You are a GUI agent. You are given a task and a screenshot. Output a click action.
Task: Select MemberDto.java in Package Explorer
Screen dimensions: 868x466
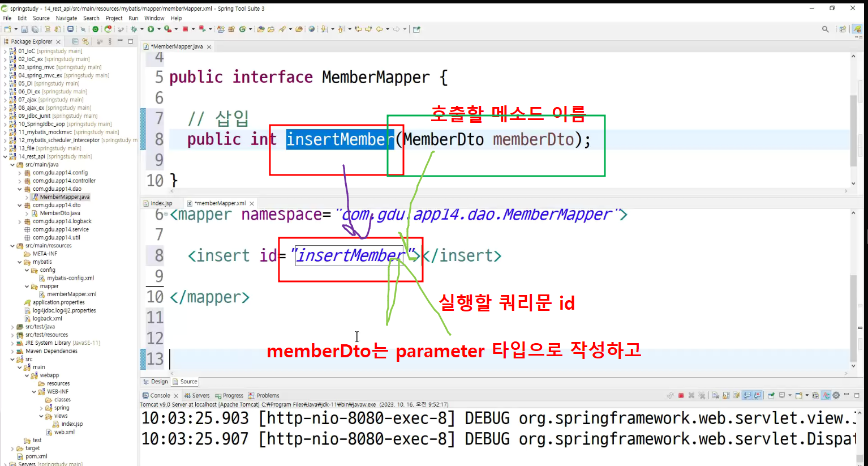click(55, 213)
